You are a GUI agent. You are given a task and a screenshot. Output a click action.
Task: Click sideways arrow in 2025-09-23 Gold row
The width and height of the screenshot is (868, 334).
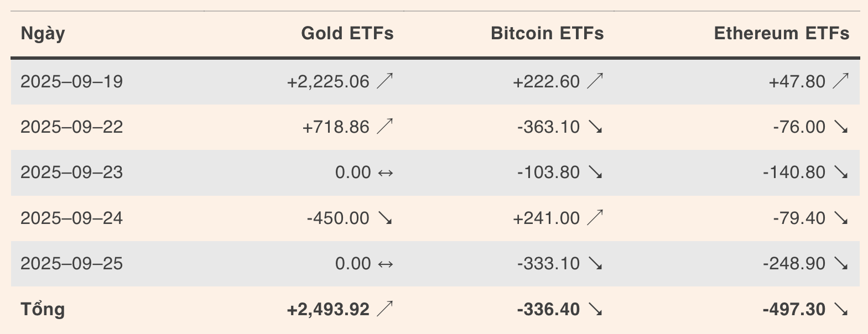pyautogui.click(x=385, y=173)
